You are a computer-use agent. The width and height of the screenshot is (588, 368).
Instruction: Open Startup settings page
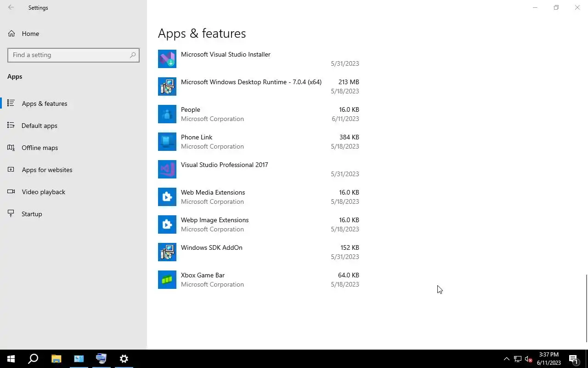click(73, 214)
